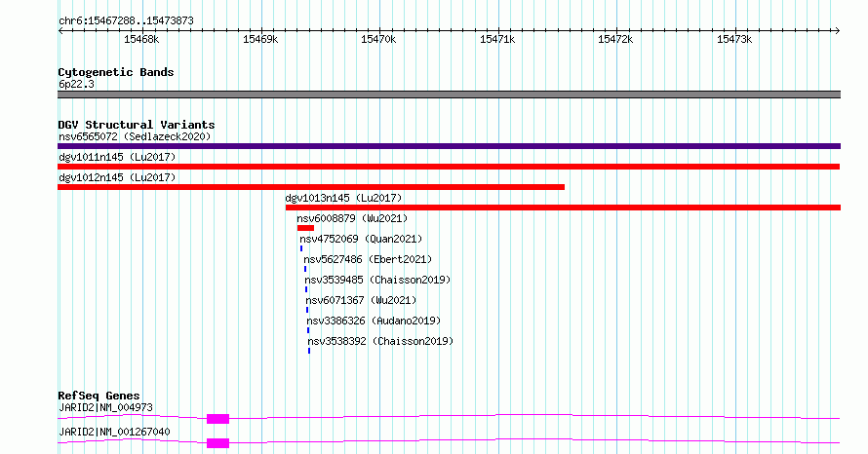Click the 15472k ruler tick label
Image resolution: width=868 pixels, height=454 pixels.
tap(615, 39)
